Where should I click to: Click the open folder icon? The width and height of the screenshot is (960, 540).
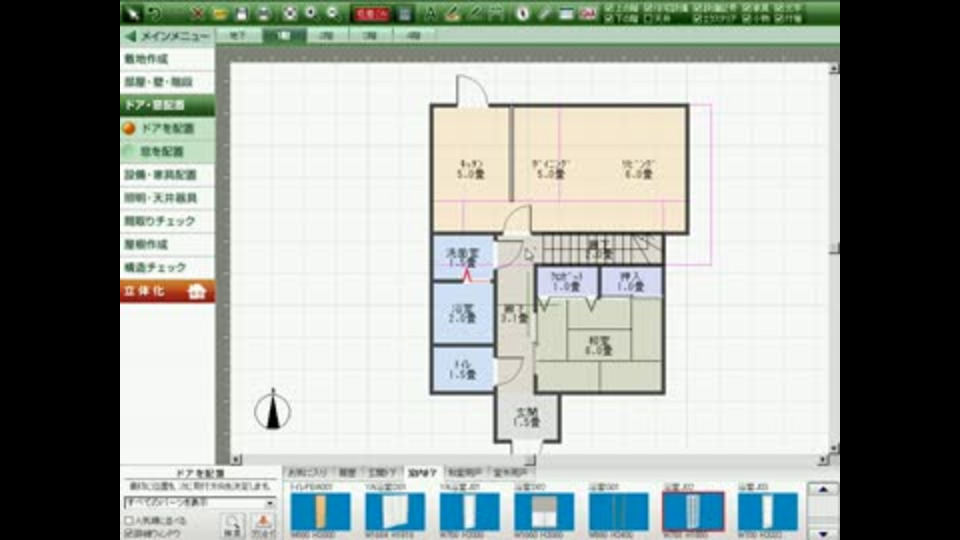coord(220,13)
